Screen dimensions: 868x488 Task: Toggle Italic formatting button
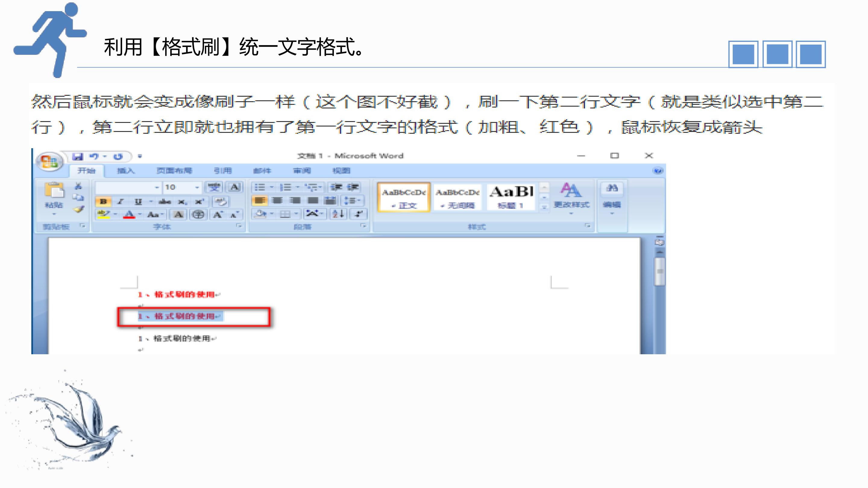(x=121, y=202)
